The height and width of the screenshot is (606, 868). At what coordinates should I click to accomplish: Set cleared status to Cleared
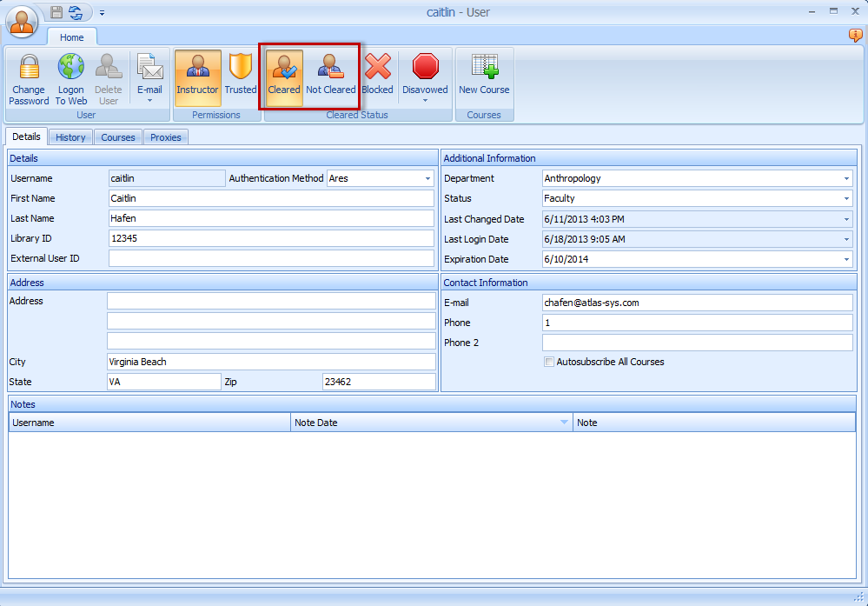(x=284, y=74)
